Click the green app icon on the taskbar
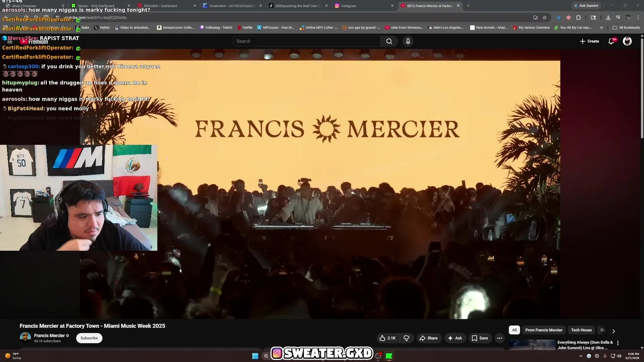This screenshot has width=644, height=362. pyautogui.click(x=389, y=356)
